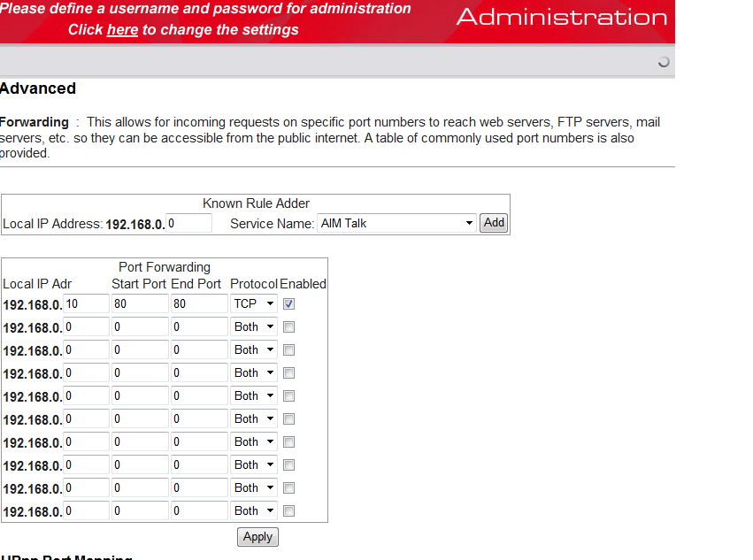The image size is (753, 560).
Task: Focus the Start Port field in second row
Action: 139,326
